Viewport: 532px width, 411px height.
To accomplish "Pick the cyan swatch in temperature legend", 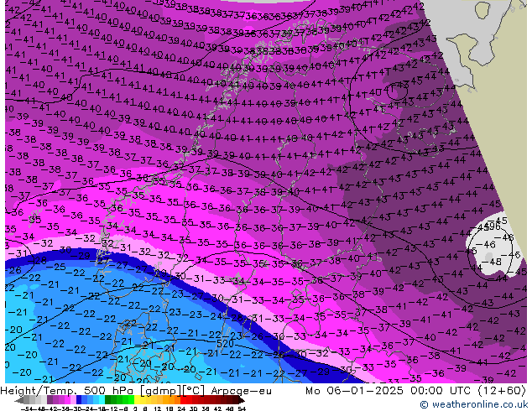I will (102, 401).
